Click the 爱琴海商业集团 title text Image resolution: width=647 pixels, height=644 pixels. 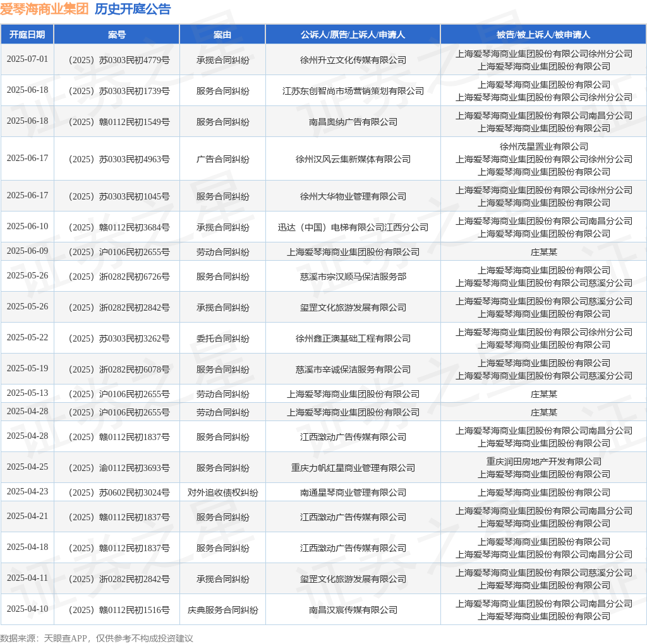[x=44, y=9]
